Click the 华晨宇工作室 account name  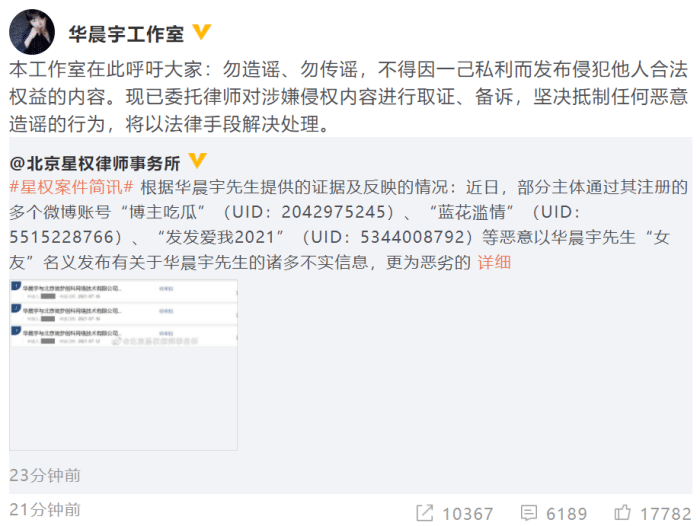126,34
